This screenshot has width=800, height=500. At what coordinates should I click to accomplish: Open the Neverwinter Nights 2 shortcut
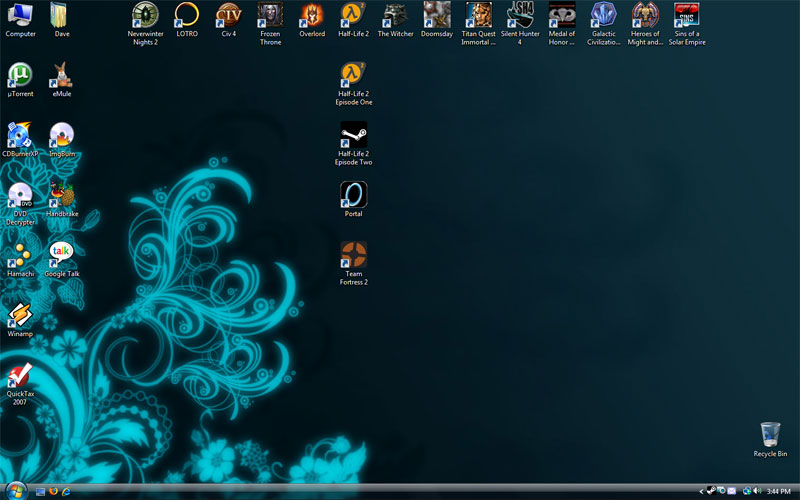145,15
